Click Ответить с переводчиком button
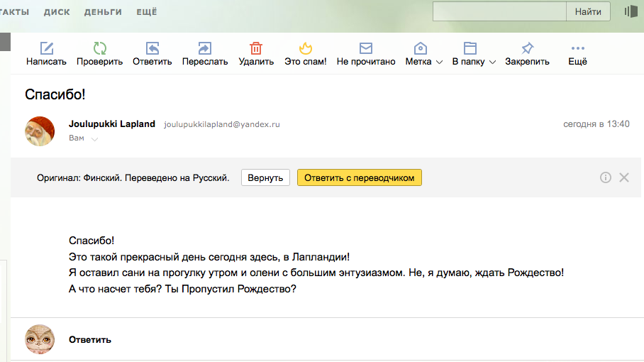This screenshot has width=644, height=362. point(359,177)
